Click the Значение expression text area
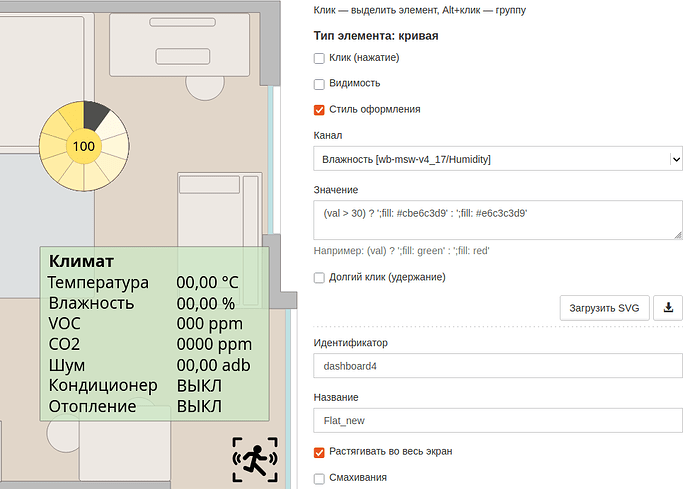This screenshot has width=690, height=489. tap(498, 220)
